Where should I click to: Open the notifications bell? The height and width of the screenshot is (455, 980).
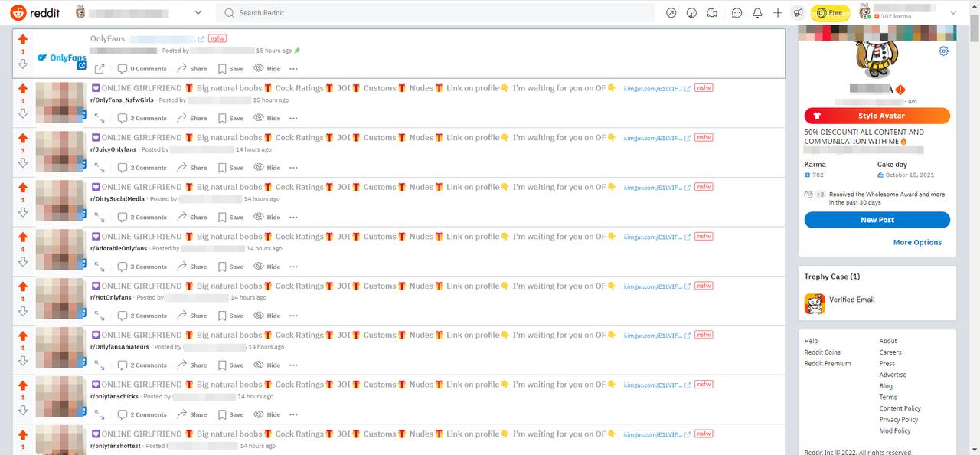758,13
